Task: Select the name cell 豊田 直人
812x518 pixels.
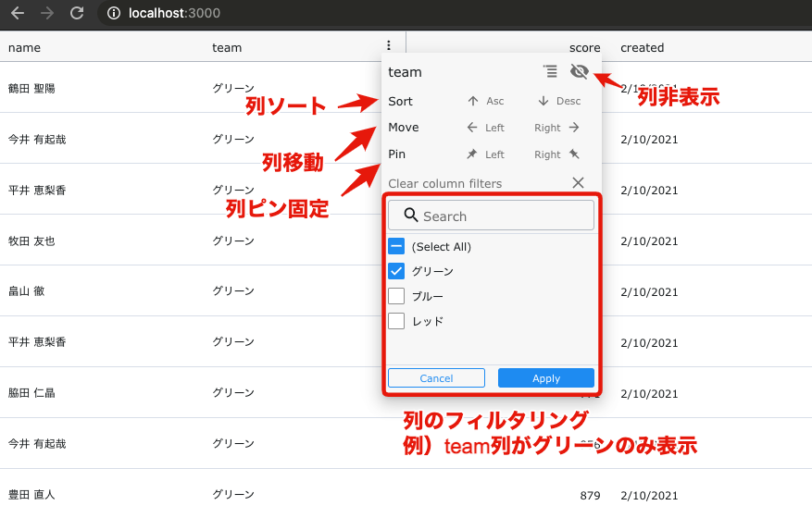Action: (31, 495)
